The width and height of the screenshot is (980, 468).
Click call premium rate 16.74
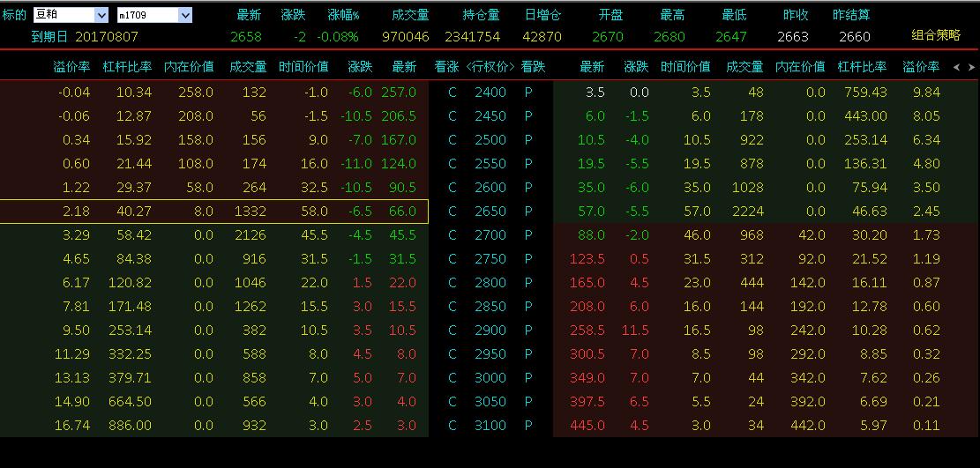[x=72, y=425]
